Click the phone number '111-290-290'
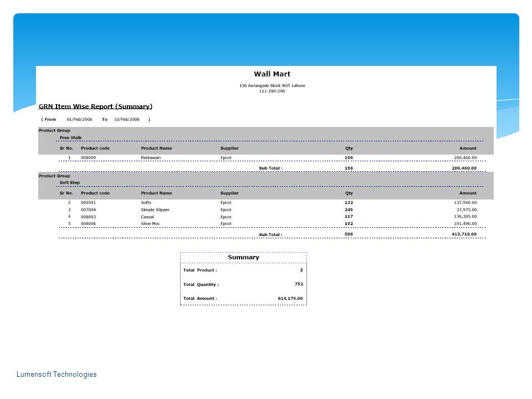The height and width of the screenshot is (399, 532). 272,91
